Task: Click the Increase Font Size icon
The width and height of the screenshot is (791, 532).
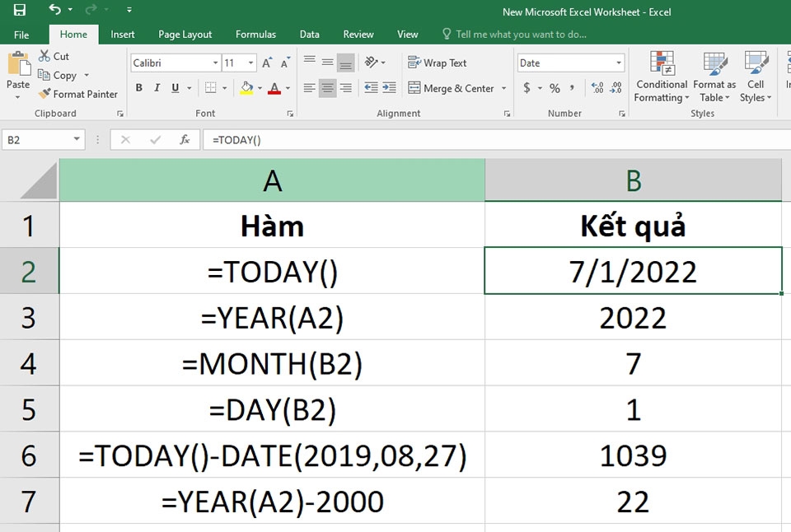Action: click(267, 63)
